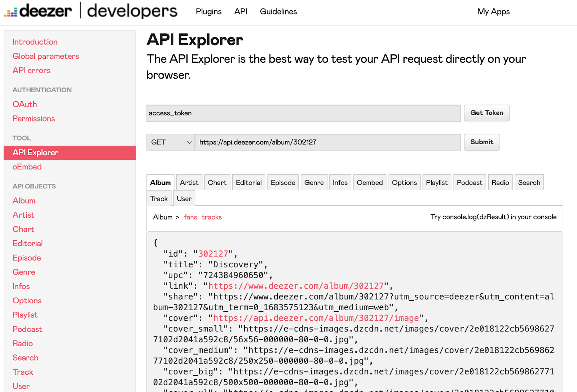Open the Options object docs in the sidebar
Image resolution: width=577 pixels, height=392 pixels.
click(x=27, y=300)
